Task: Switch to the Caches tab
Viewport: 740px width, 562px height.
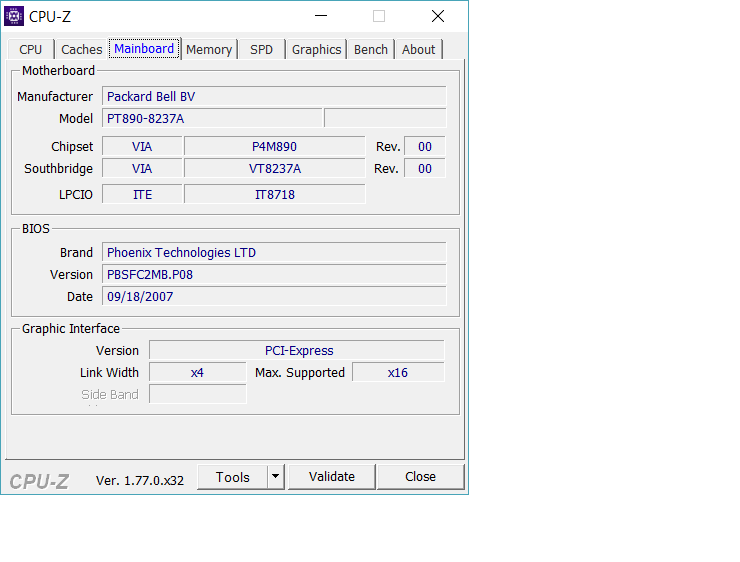Action: point(82,50)
